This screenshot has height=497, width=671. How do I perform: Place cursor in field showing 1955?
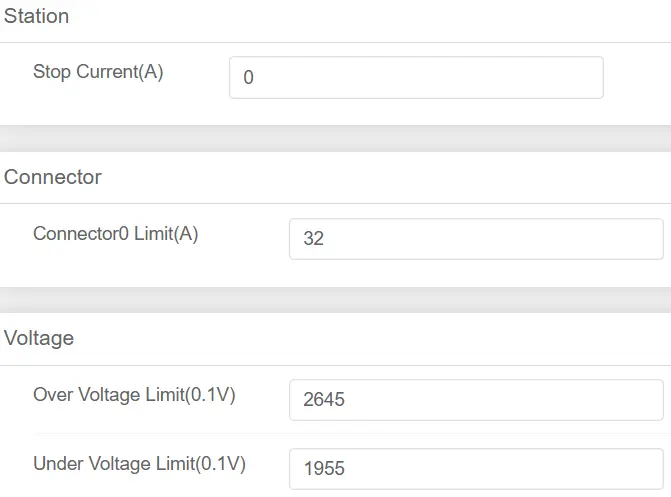(x=476, y=468)
